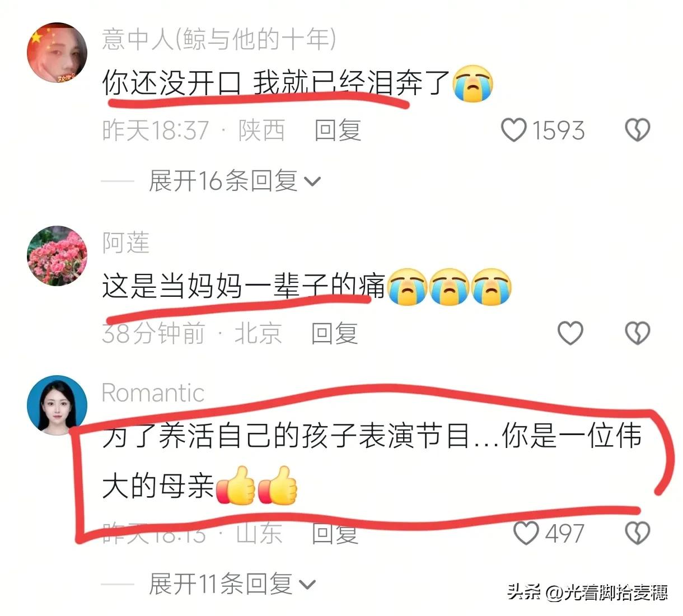Reply to Romantic's comment via 回复
The height and width of the screenshot is (616, 683).
coord(334,533)
